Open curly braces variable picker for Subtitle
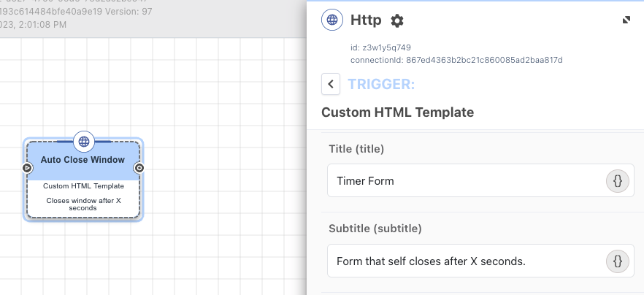644x295 pixels. pyautogui.click(x=617, y=261)
